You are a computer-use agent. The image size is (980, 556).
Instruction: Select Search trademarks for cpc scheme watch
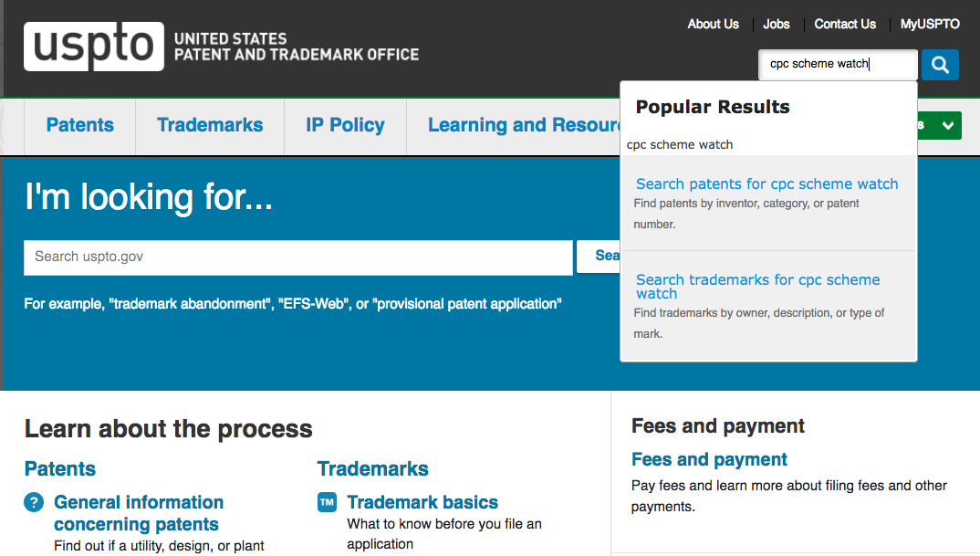point(757,287)
